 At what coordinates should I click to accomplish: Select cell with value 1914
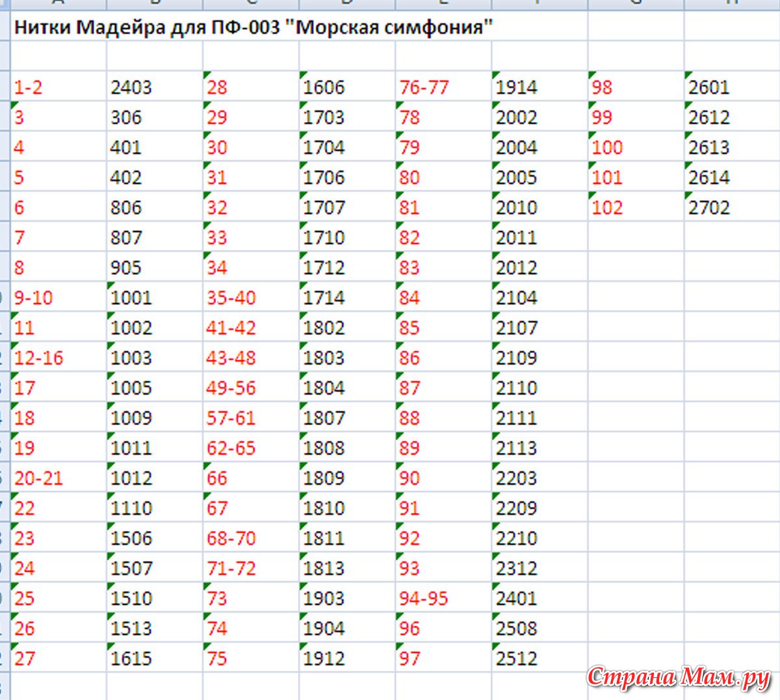click(x=539, y=86)
